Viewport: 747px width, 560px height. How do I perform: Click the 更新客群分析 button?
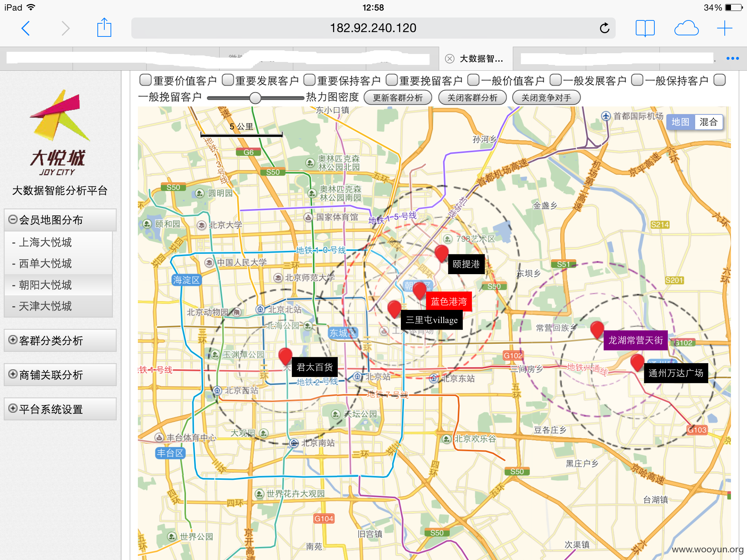[398, 98]
